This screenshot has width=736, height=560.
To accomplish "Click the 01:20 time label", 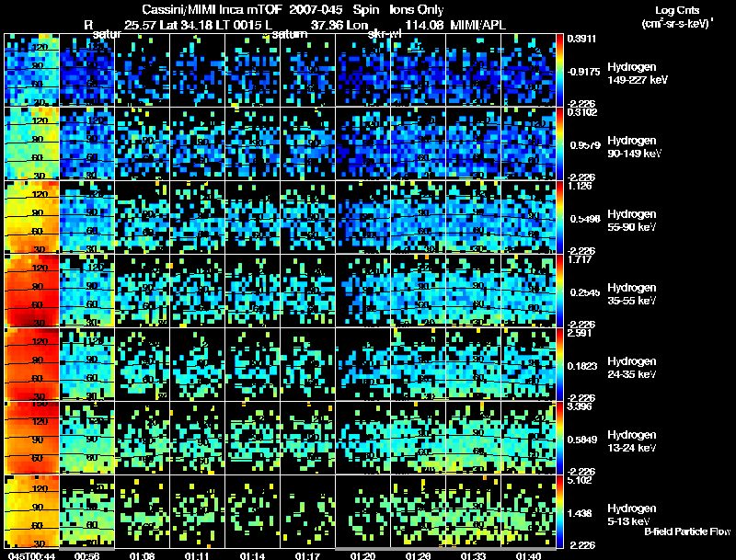I will 362,555.
